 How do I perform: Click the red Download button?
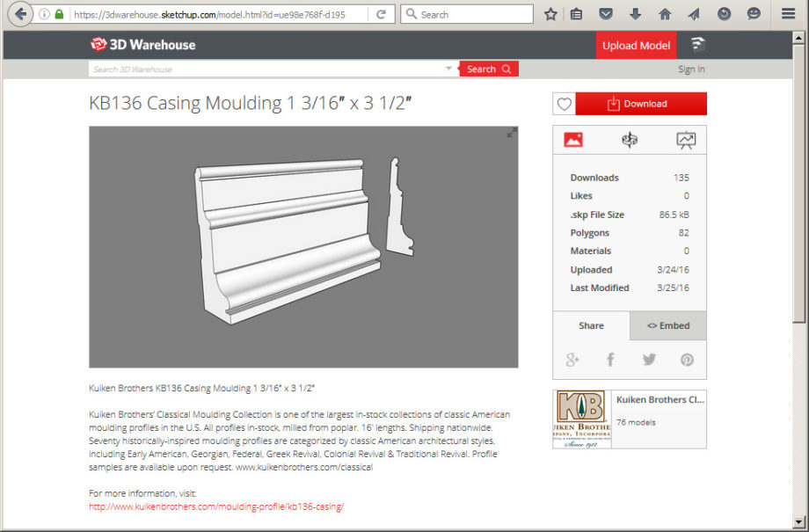pyautogui.click(x=641, y=104)
